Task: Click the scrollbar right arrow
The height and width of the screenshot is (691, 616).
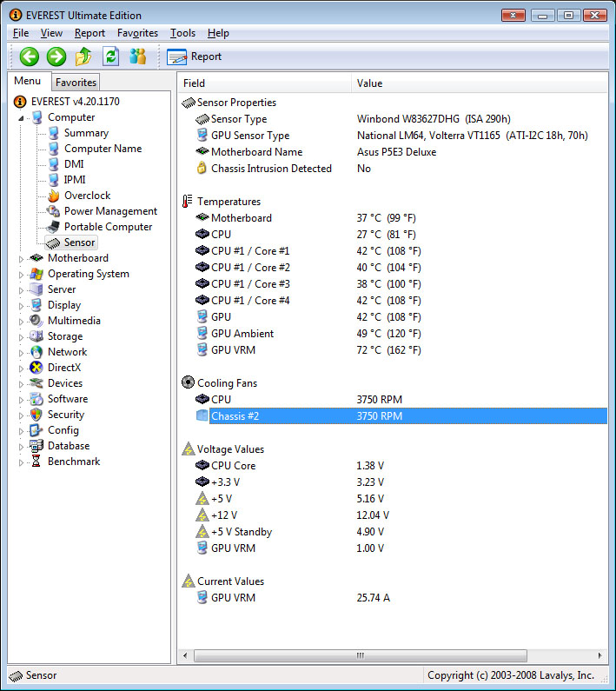Action: coord(599,655)
